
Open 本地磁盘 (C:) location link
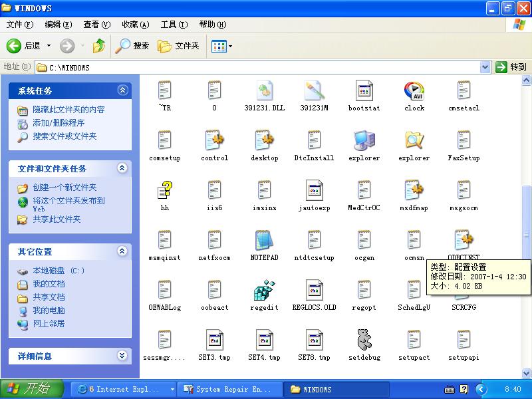tap(59, 271)
